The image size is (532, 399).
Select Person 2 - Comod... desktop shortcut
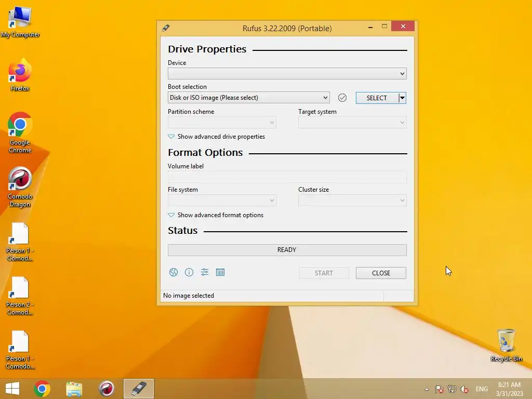pos(20,296)
